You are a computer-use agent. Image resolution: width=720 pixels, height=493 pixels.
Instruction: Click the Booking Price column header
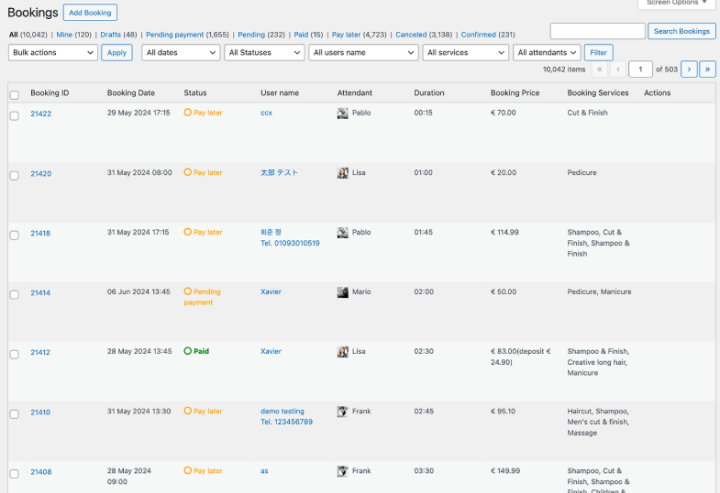point(515,93)
